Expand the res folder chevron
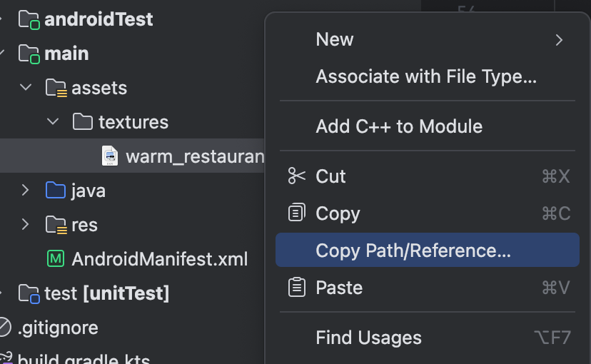The image size is (591, 364). point(25,224)
